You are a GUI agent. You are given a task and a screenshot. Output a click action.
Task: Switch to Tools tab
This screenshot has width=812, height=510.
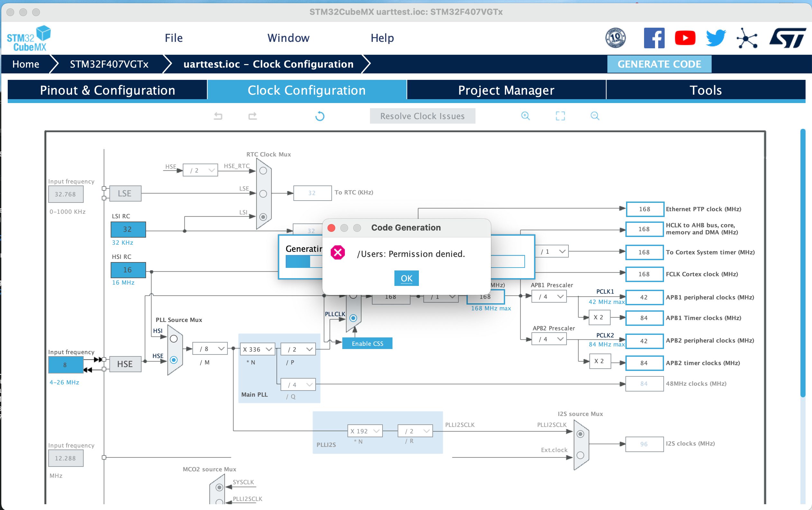point(706,90)
